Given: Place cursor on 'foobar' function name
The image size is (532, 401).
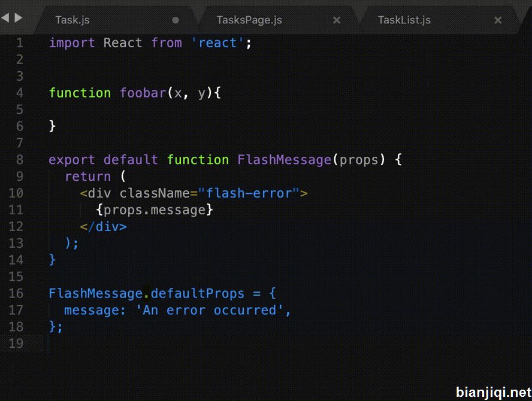Looking at the screenshot, I should [143, 93].
